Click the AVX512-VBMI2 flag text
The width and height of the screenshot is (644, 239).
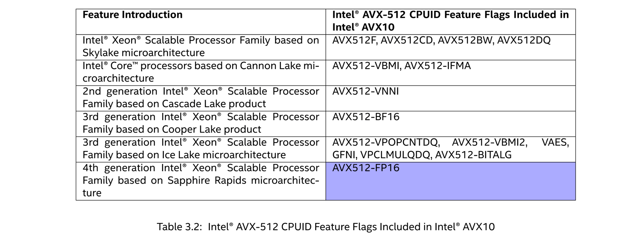point(489,143)
